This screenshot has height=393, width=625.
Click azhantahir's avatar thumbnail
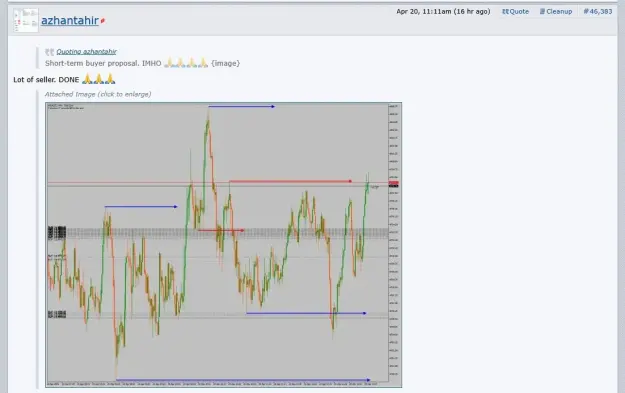(x=26, y=20)
